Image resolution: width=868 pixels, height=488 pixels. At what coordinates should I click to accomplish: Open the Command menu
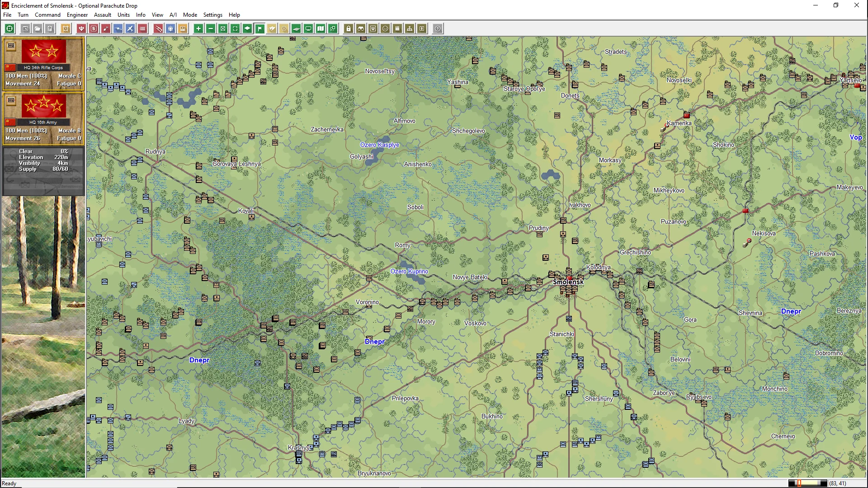[x=47, y=14]
